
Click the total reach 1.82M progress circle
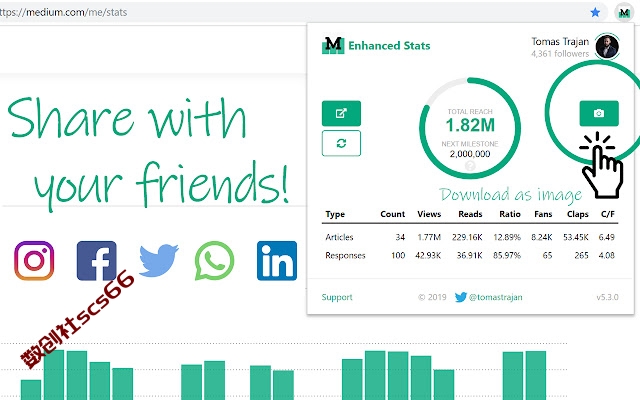click(470, 128)
